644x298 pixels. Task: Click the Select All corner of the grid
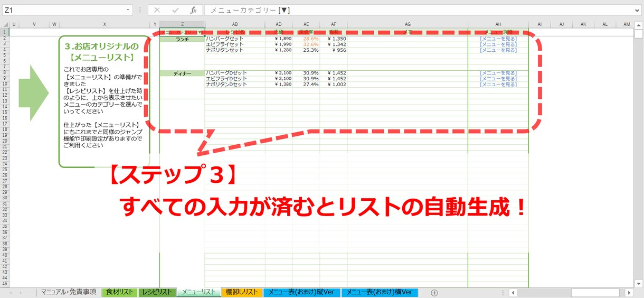click(x=5, y=24)
